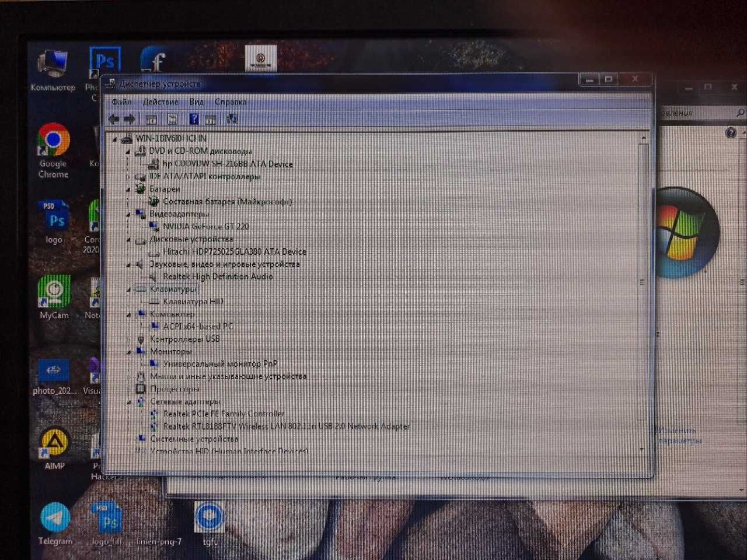Click the Видеоадаптеры category display icon
747x560 pixels.
coord(140,214)
